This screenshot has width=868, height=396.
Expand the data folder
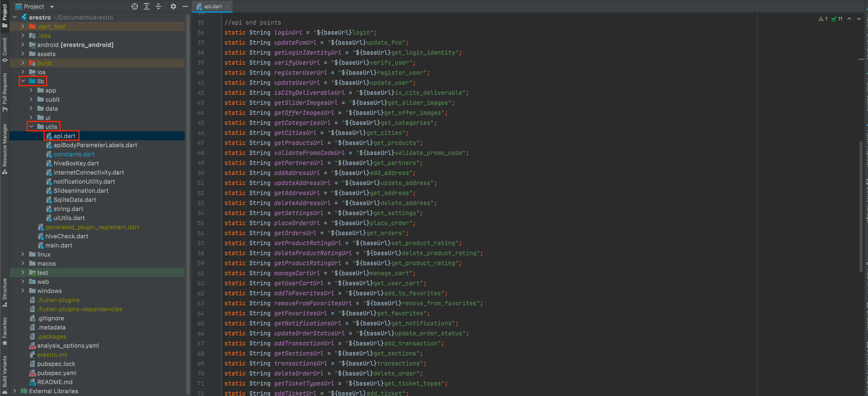(x=31, y=108)
